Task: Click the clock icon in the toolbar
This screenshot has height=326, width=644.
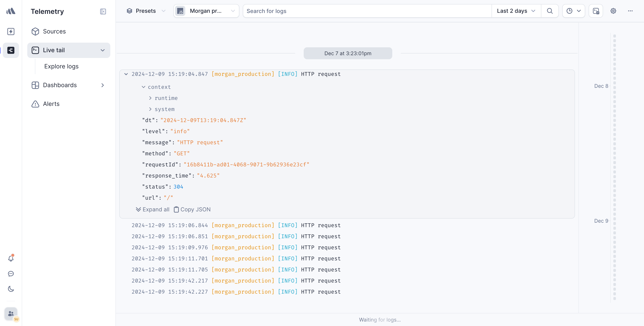Action: [569, 11]
